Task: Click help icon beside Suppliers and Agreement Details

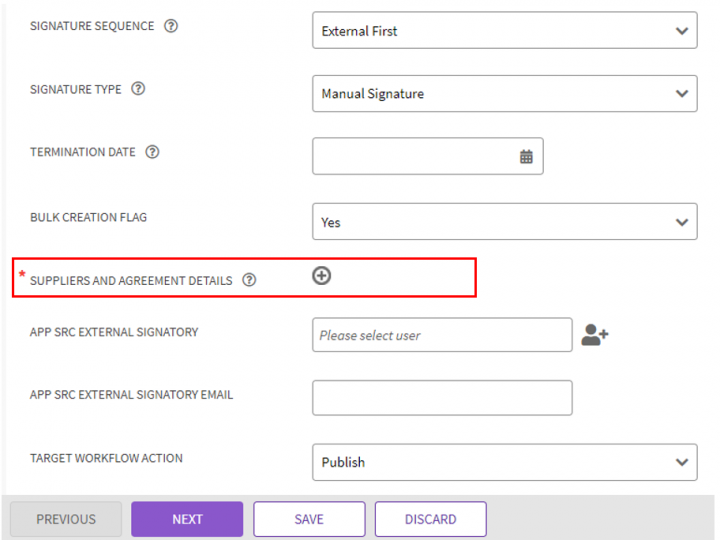Action: click(x=249, y=280)
